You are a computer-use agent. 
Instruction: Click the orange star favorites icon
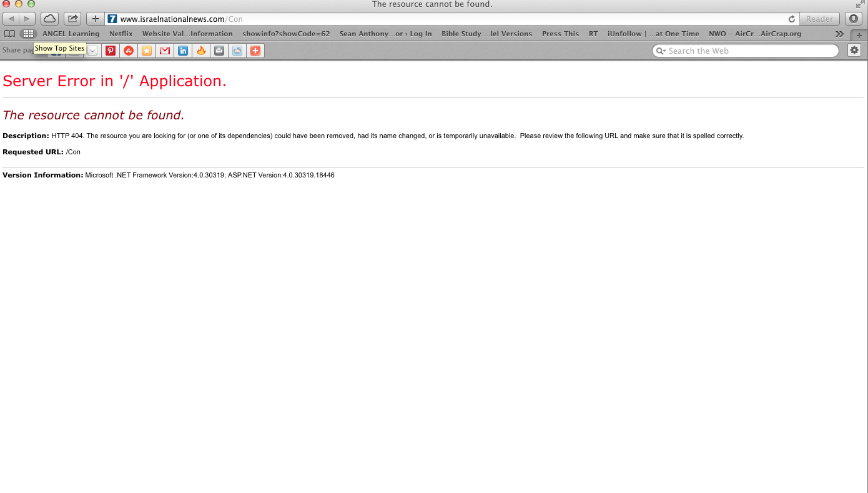[x=147, y=51]
